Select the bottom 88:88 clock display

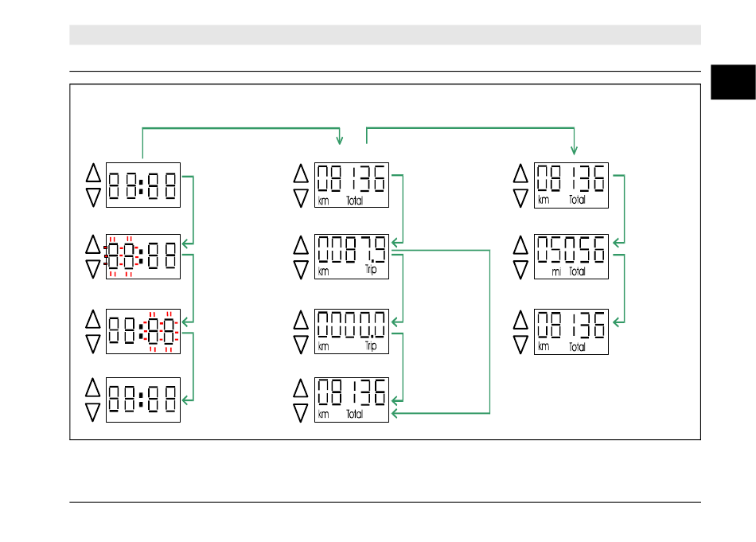point(143,400)
